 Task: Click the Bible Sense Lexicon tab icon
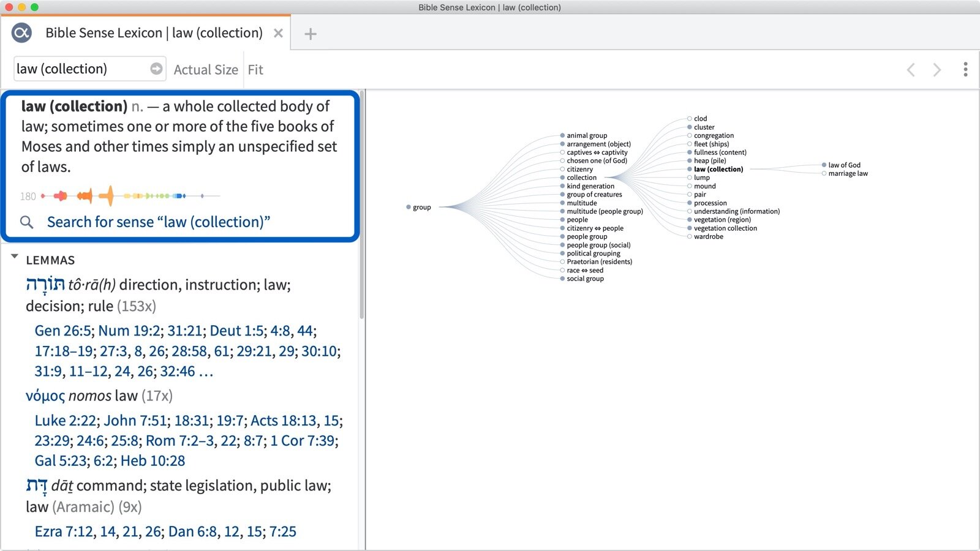[21, 32]
